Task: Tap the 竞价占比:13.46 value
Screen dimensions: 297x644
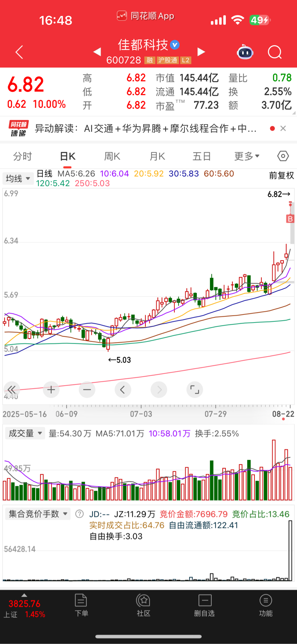Action: (261, 514)
